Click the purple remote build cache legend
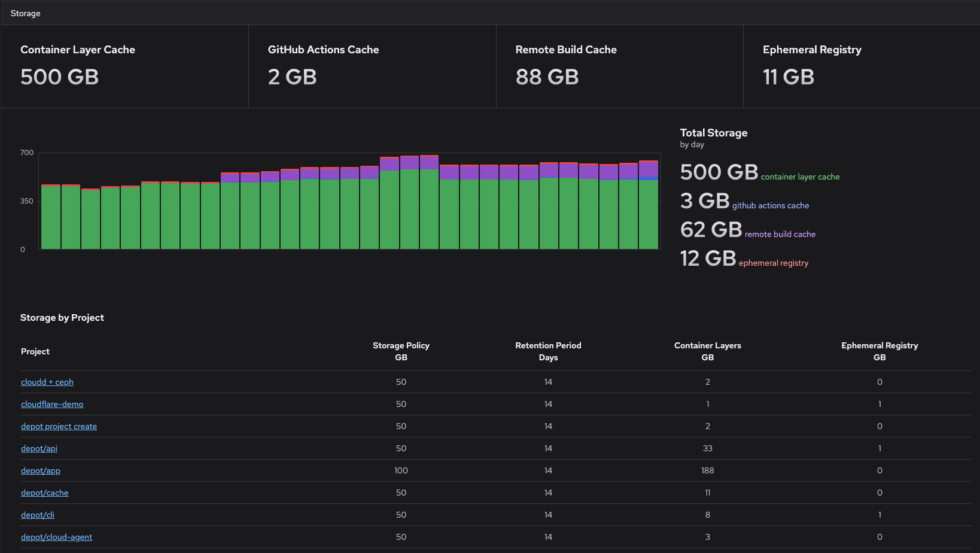This screenshot has height=553, width=980. click(x=780, y=234)
